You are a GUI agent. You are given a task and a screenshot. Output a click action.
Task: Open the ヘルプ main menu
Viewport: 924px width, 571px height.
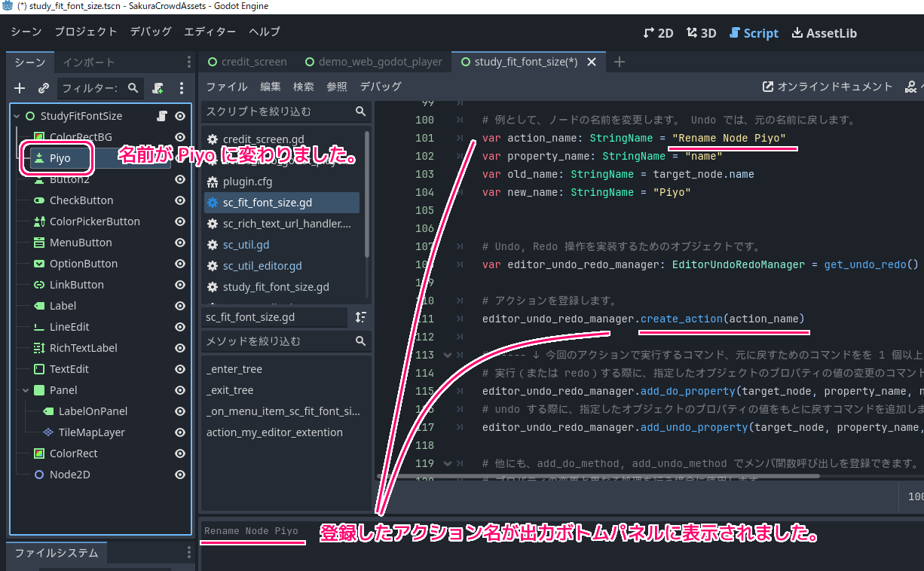265,32
